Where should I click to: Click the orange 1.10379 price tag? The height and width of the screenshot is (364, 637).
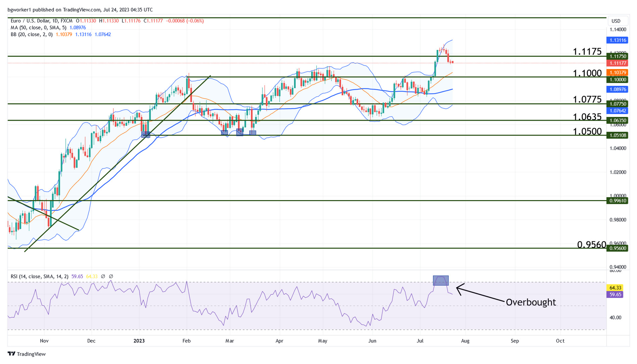point(618,73)
